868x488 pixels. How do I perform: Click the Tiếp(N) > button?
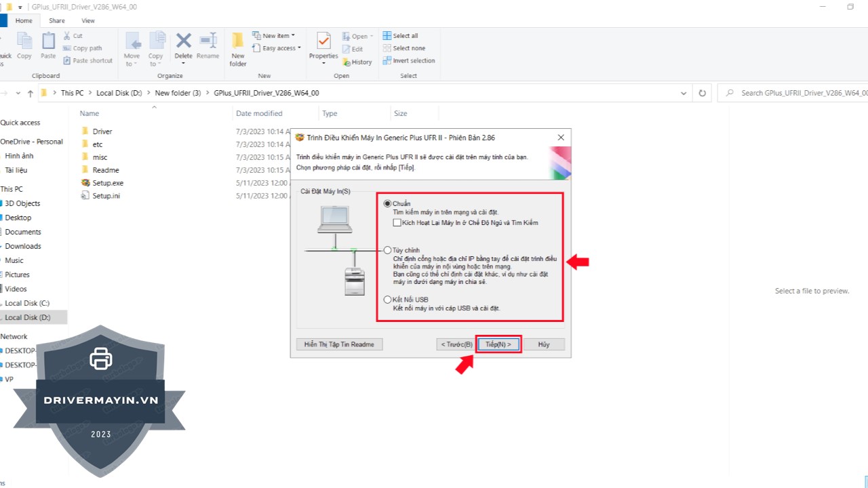pos(498,344)
